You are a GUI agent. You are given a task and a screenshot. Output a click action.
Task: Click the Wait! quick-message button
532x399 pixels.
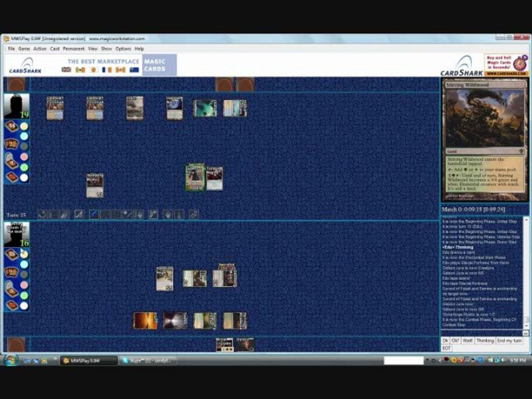[x=468, y=340]
